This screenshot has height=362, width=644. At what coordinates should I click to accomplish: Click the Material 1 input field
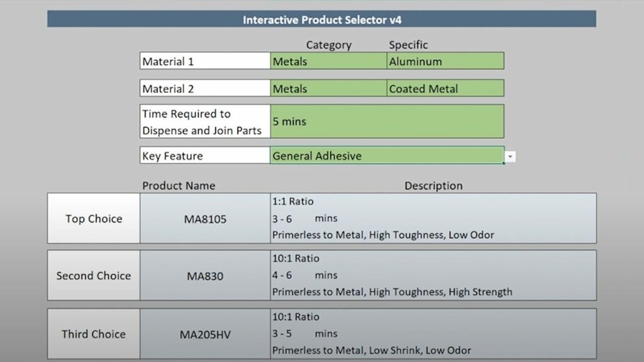(x=204, y=61)
